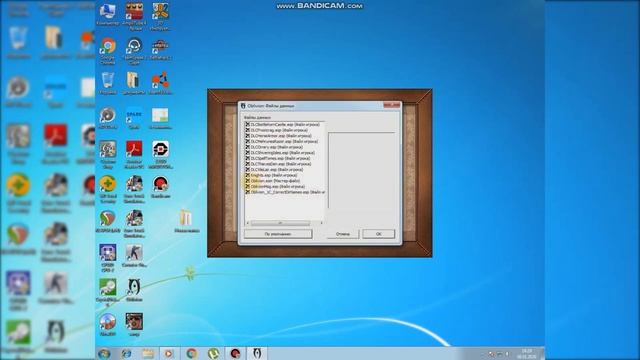Viewport: 640px width, 360px height.
Task: Select the Recycle Bin desktop icon
Action: (108, 84)
